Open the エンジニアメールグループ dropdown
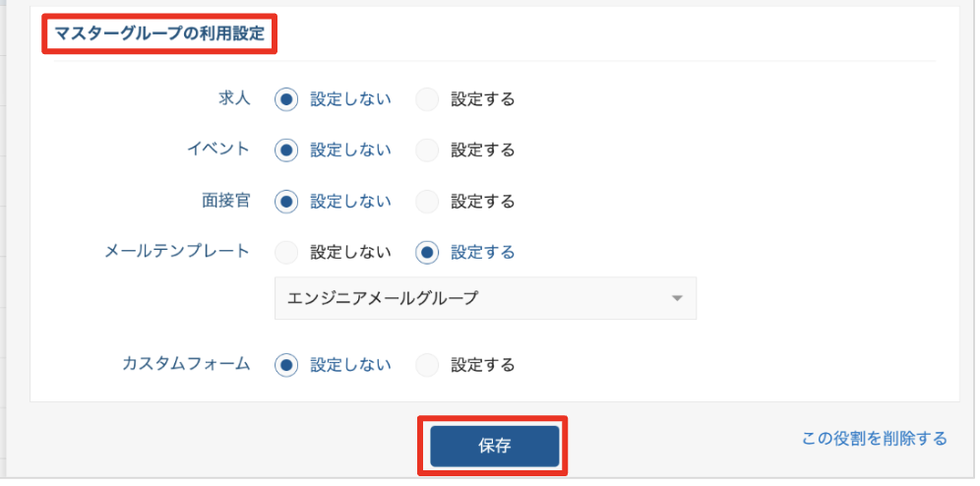The image size is (980, 486). click(472, 298)
